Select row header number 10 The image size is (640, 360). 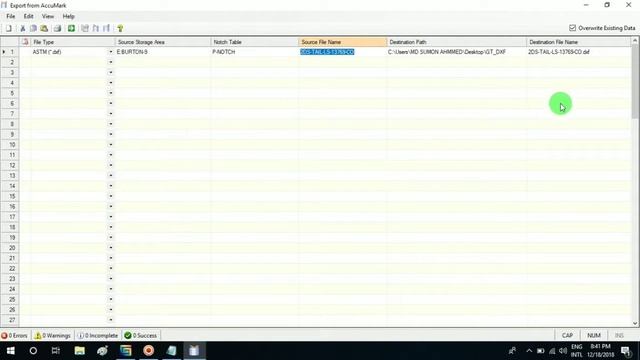[x=10, y=144]
